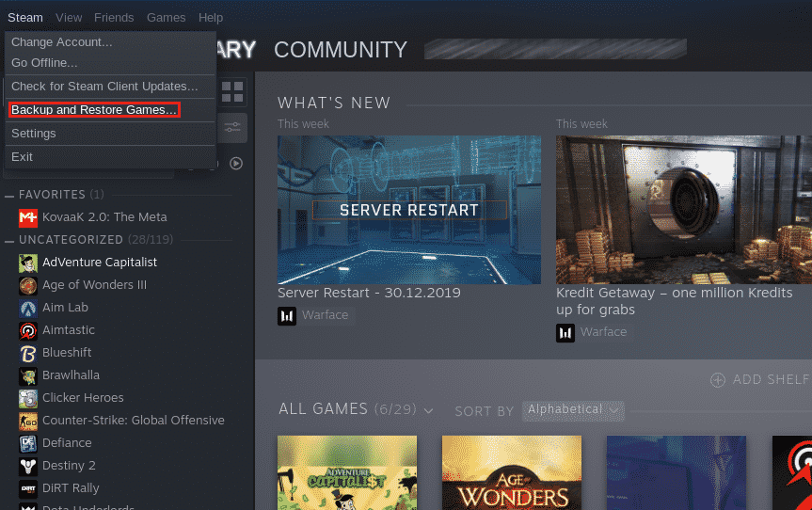Click the ADD SHELF button
Image resolution: width=812 pixels, height=510 pixels.
(760, 379)
